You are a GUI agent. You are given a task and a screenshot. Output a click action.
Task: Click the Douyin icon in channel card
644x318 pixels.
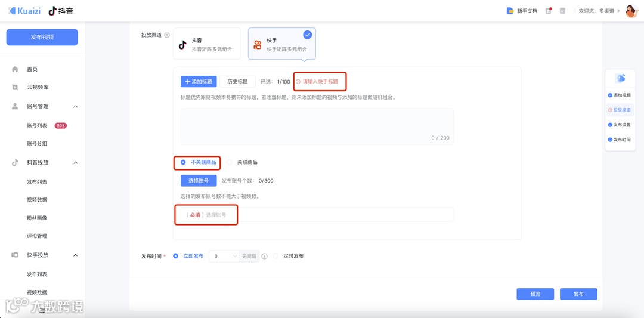coord(183,45)
